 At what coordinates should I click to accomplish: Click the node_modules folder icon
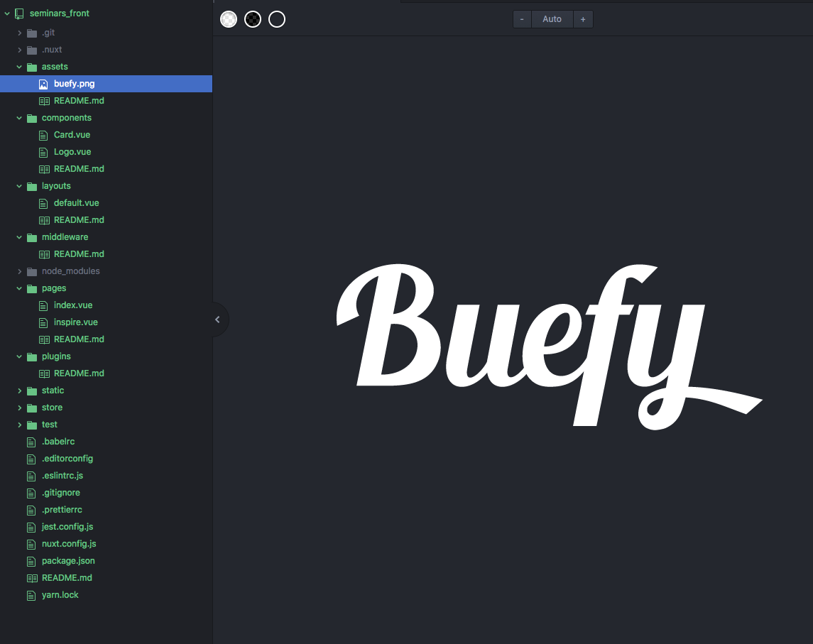pyautogui.click(x=32, y=271)
